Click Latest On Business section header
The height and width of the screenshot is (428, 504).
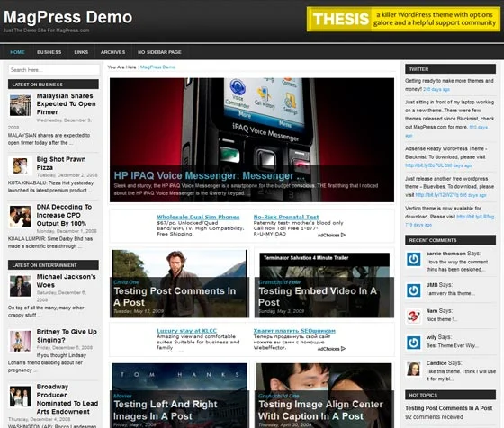(x=53, y=85)
